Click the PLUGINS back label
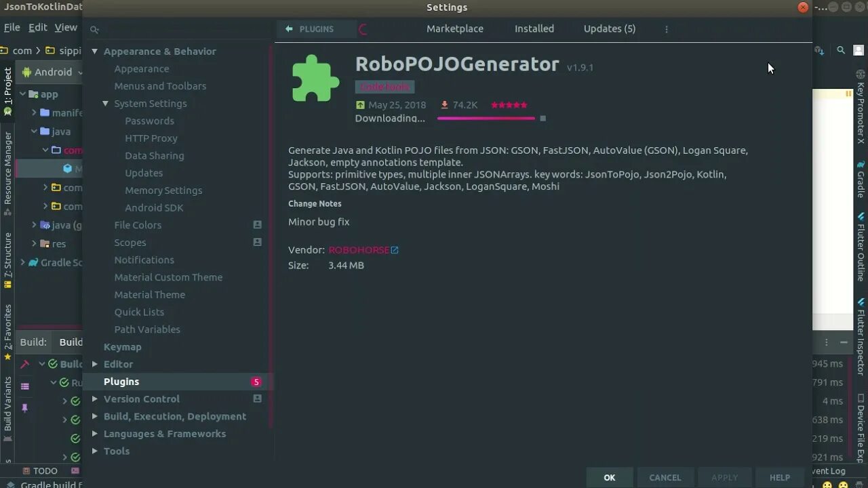868x488 pixels. pyautogui.click(x=317, y=29)
